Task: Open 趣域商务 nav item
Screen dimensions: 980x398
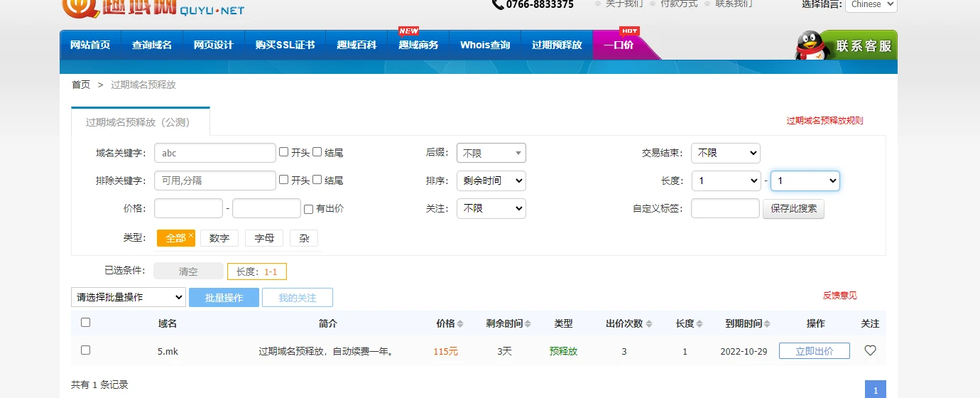Action: pyautogui.click(x=418, y=45)
